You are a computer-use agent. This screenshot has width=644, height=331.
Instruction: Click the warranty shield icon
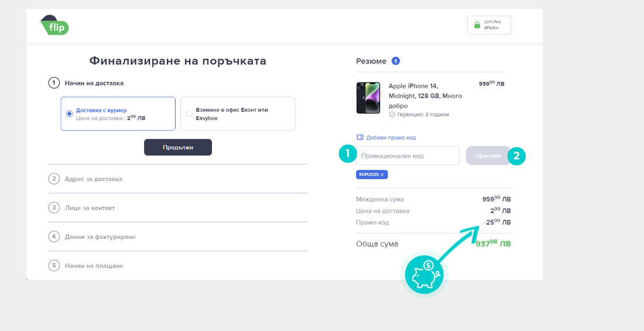click(x=392, y=115)
